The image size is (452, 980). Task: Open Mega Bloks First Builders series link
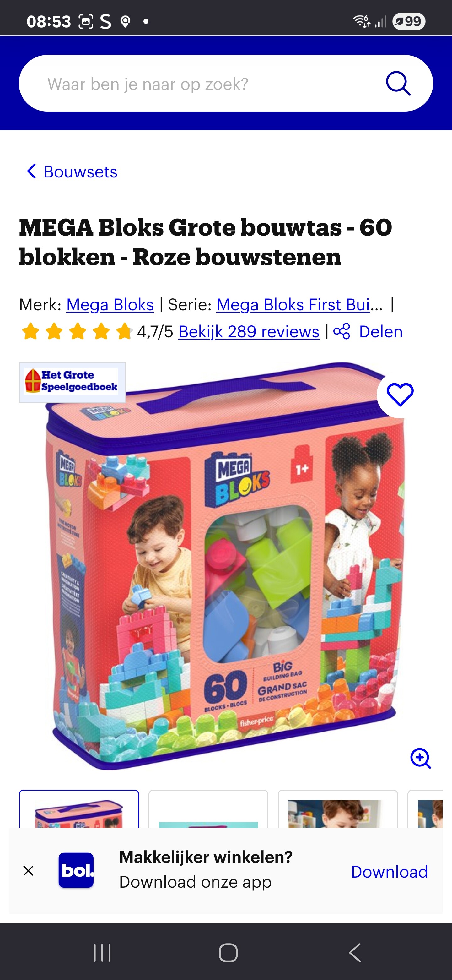299,304
